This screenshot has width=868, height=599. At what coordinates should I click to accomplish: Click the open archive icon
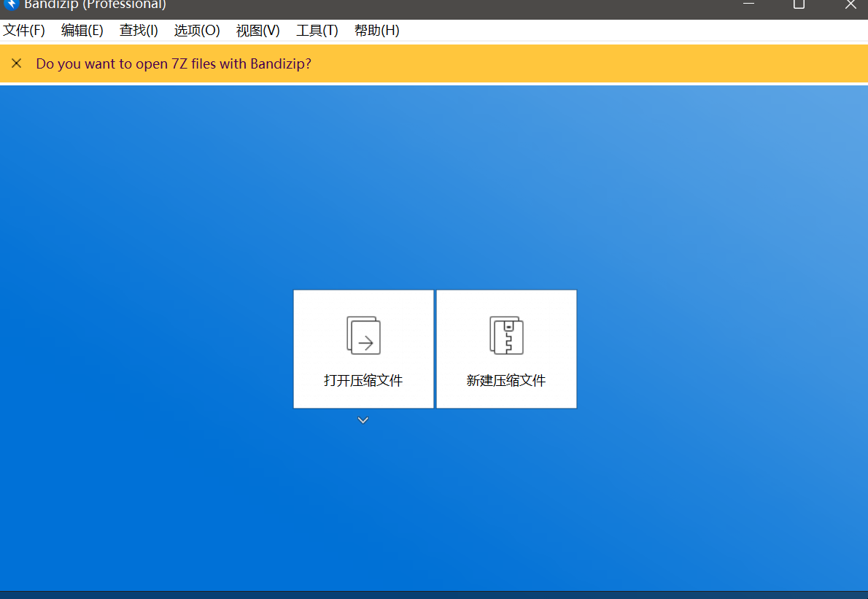click(364, 335)
